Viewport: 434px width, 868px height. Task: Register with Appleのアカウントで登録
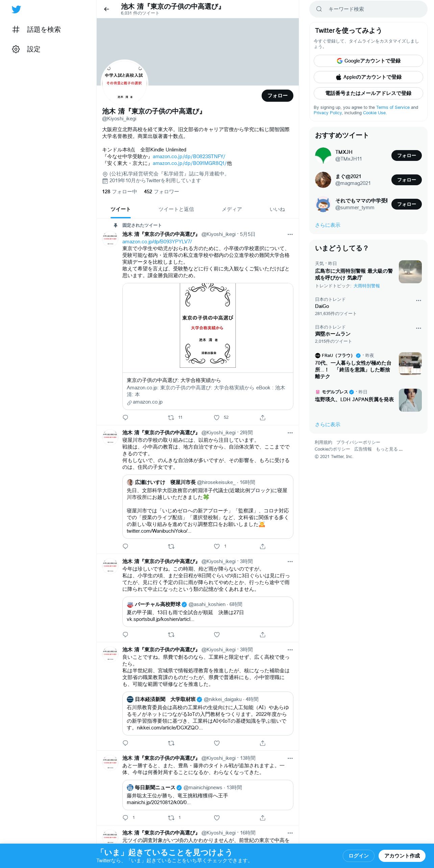pos(368,77)
